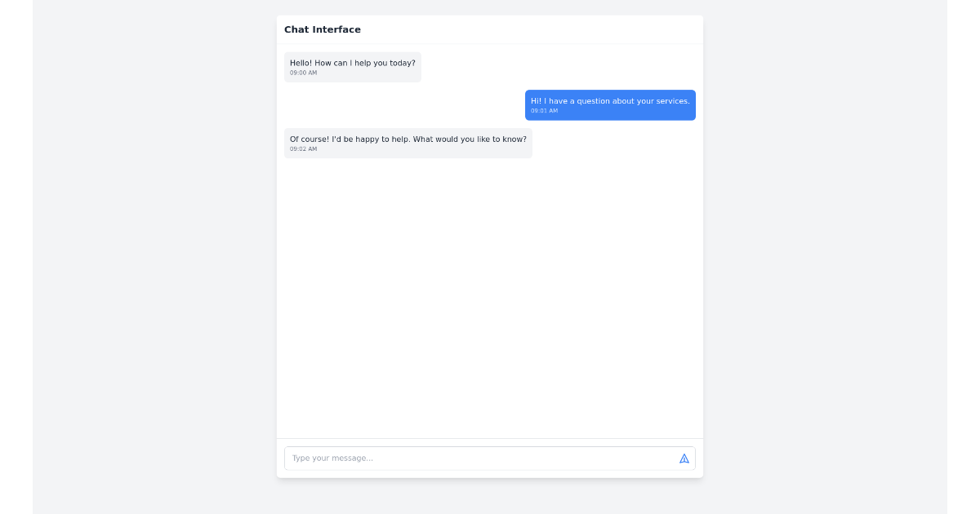980x514 pixels.
Task: Select the 'Of course! I'd be happy' reply
Action: click(408, 139)
